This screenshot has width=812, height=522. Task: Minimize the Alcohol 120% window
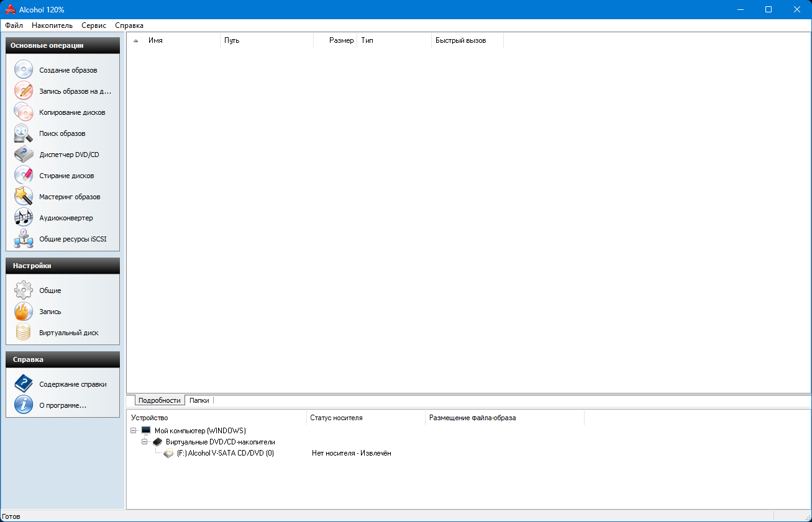tap(740, 9)
